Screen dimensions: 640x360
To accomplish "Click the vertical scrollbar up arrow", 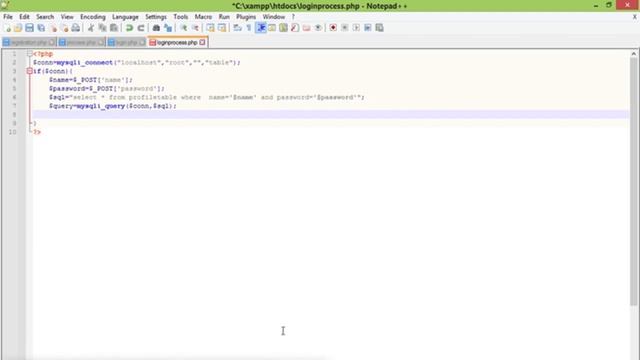I will click(633, 53).
